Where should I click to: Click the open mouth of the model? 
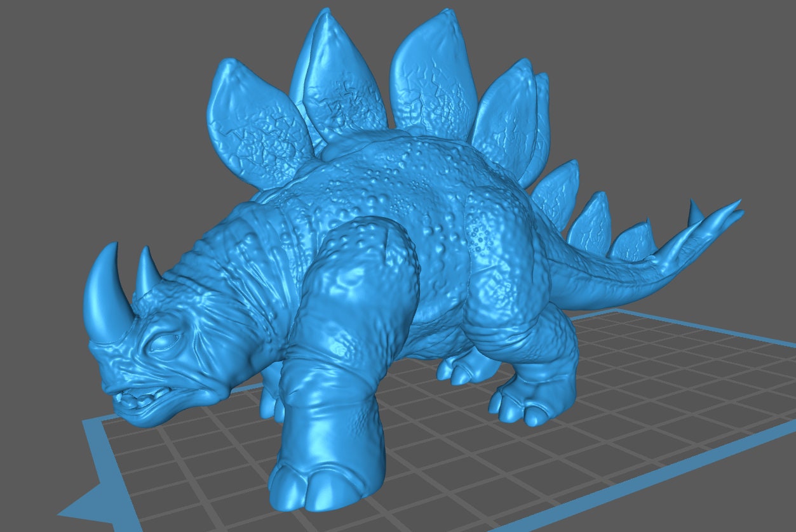point(137,400)
